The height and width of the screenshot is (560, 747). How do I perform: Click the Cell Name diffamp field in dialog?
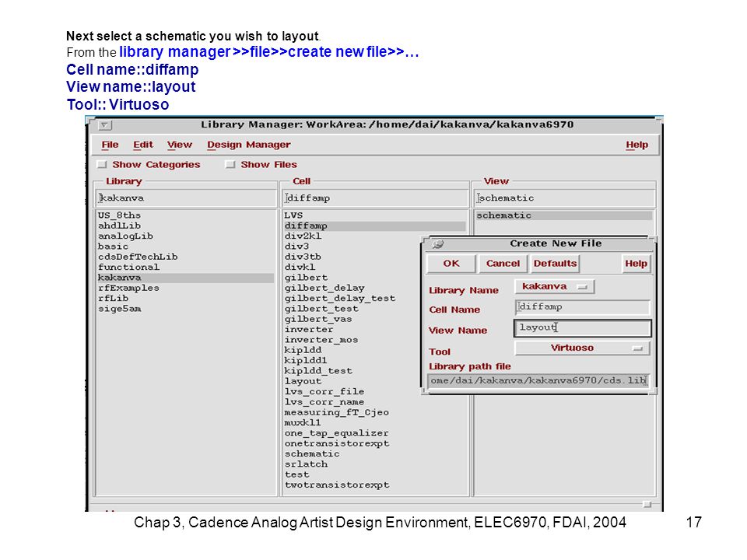[x=583, y=307]
